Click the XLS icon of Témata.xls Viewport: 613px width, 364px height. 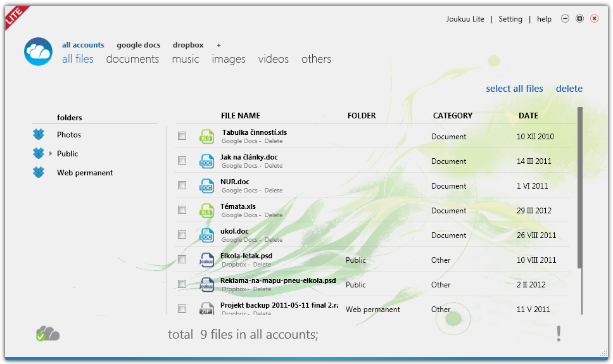point(206,210)
